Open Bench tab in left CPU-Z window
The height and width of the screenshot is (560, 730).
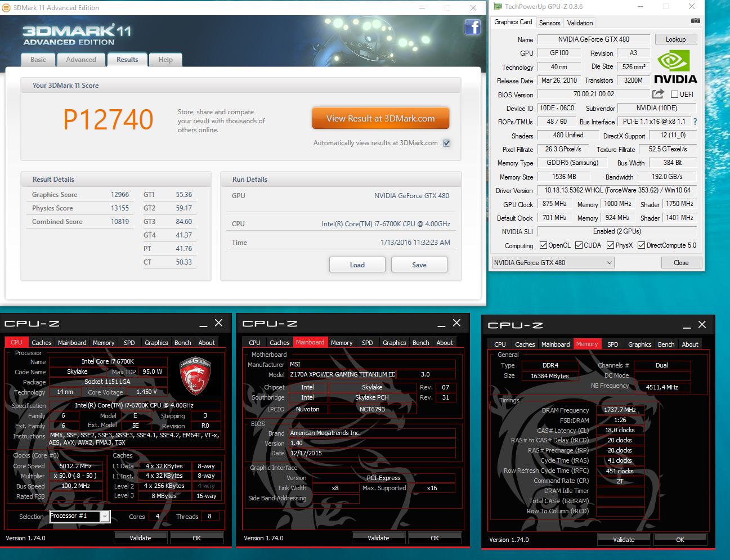click(x=182, y=342)
